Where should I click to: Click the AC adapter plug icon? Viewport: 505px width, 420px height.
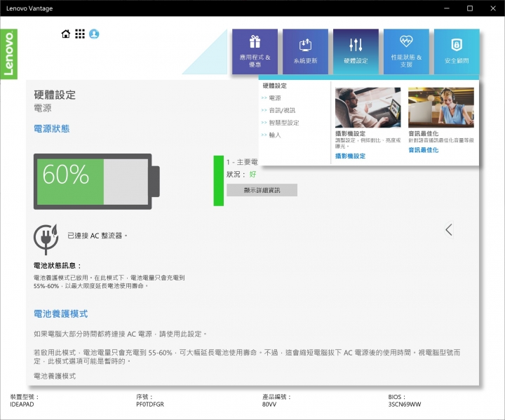(46, 239)
